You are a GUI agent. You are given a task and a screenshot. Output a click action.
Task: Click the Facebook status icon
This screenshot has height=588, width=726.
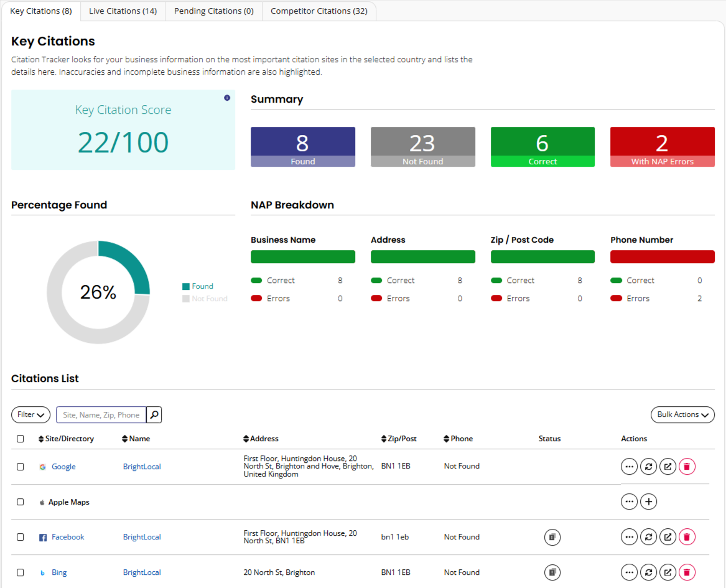[552, 537]
